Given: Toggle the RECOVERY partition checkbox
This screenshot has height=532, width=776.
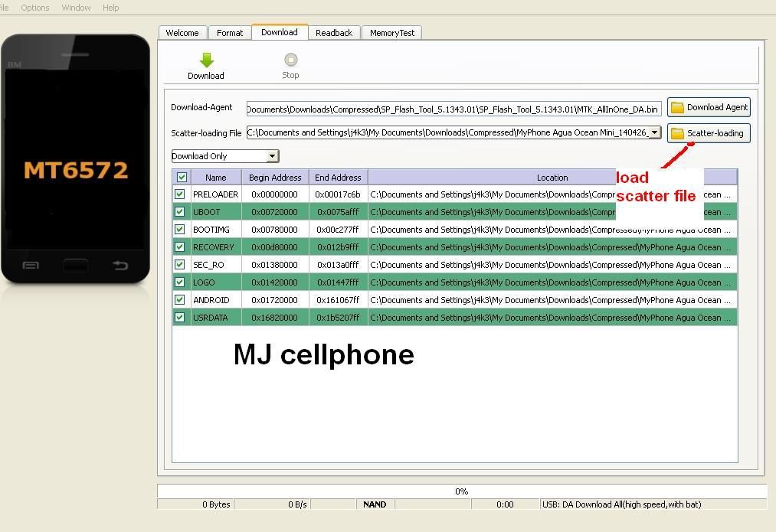Looking at the screenshot, I should [x=180, y=247].
